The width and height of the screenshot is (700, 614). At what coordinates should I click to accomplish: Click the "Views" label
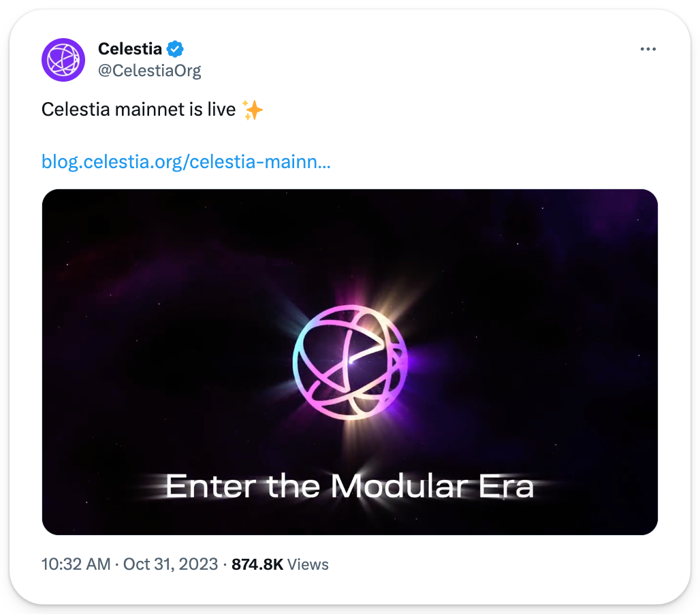[308, 564]
